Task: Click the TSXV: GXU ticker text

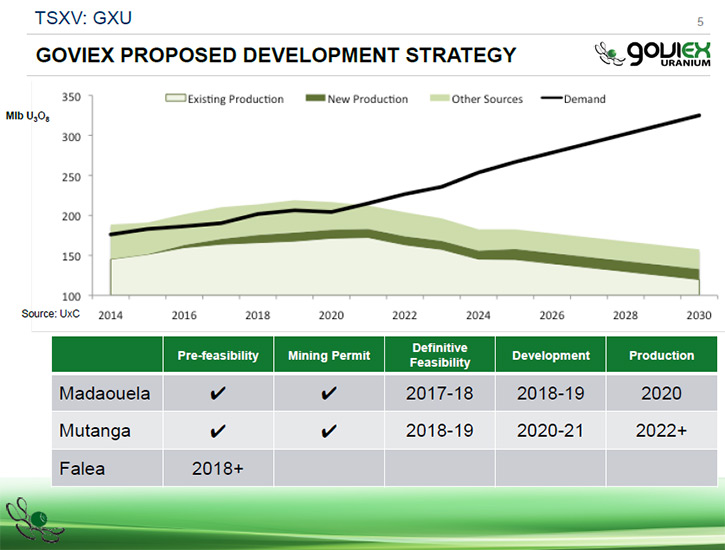Action: pos(83,18)
